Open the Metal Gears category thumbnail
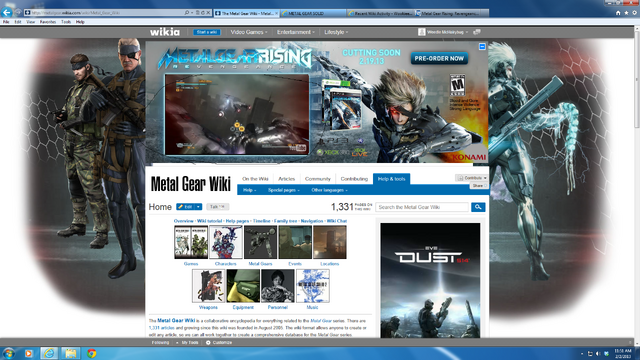The image size is (640, 360). [260, 243]
